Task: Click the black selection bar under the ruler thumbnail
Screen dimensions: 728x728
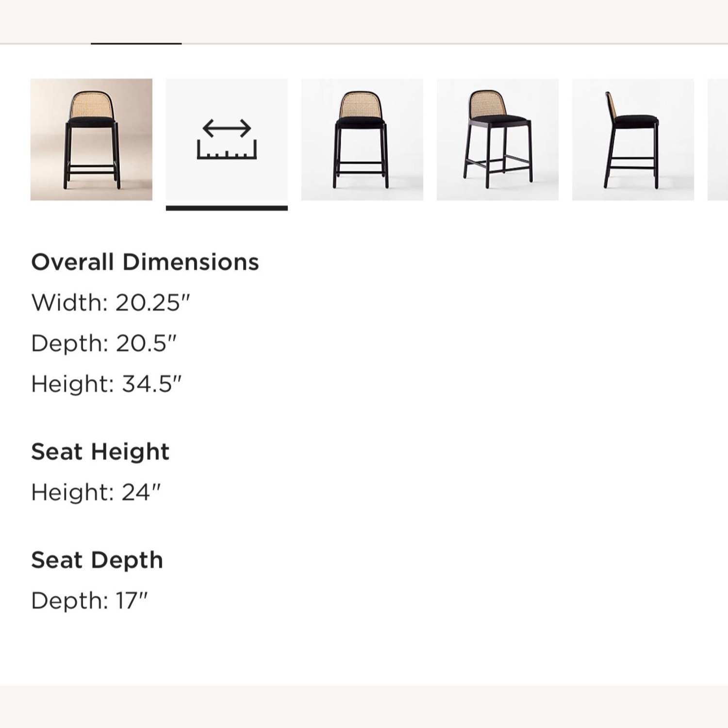Action: 226,208
